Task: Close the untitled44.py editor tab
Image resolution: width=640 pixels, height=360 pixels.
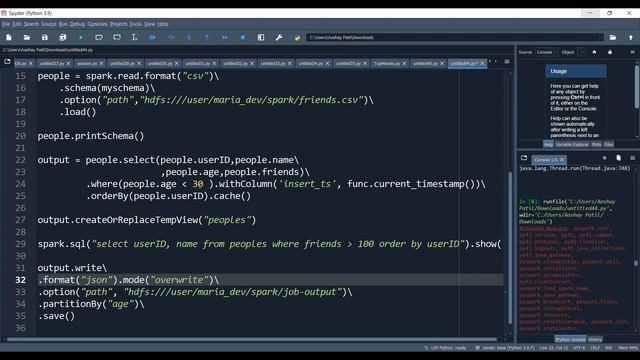Action: 482,64
